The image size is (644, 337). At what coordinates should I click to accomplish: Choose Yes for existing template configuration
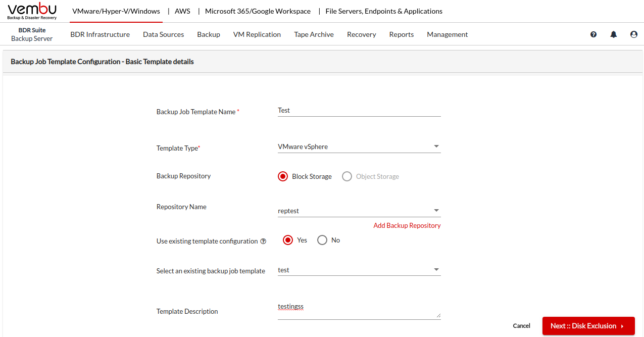(x=288, y=240)
